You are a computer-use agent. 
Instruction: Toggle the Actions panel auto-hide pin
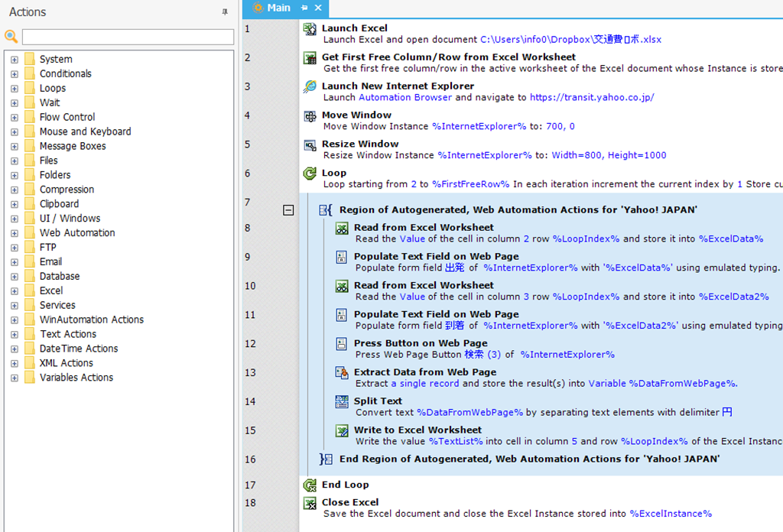225,12
